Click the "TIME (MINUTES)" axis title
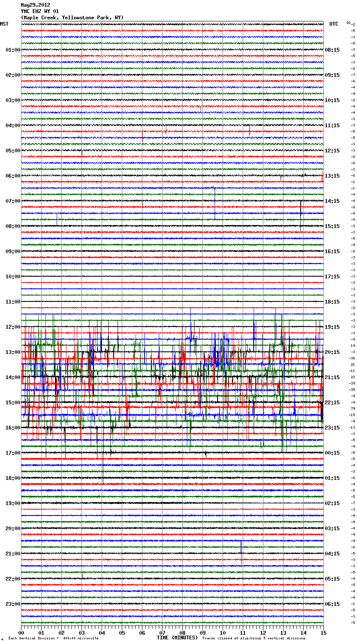This screenshot has height=644, width=357. coord(177,638)
